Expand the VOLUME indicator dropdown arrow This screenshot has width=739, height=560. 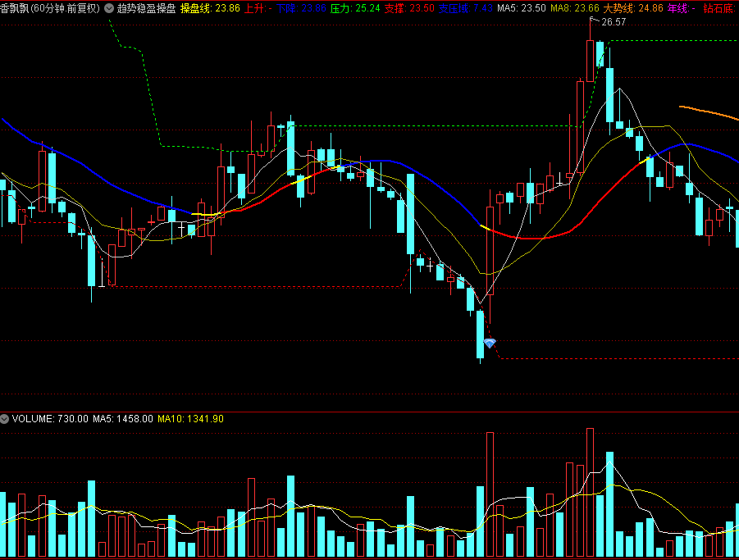coord(5,419)
